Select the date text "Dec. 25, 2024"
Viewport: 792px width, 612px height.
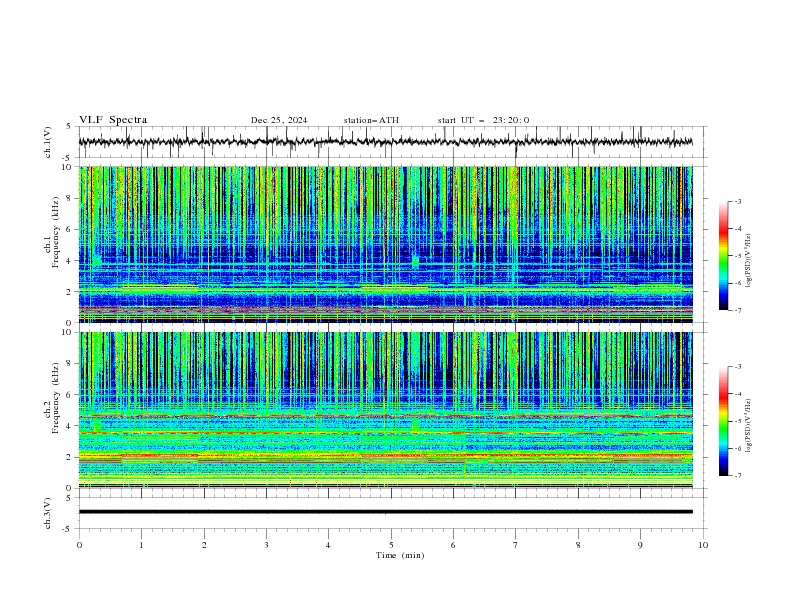click(x=279, y=120)
